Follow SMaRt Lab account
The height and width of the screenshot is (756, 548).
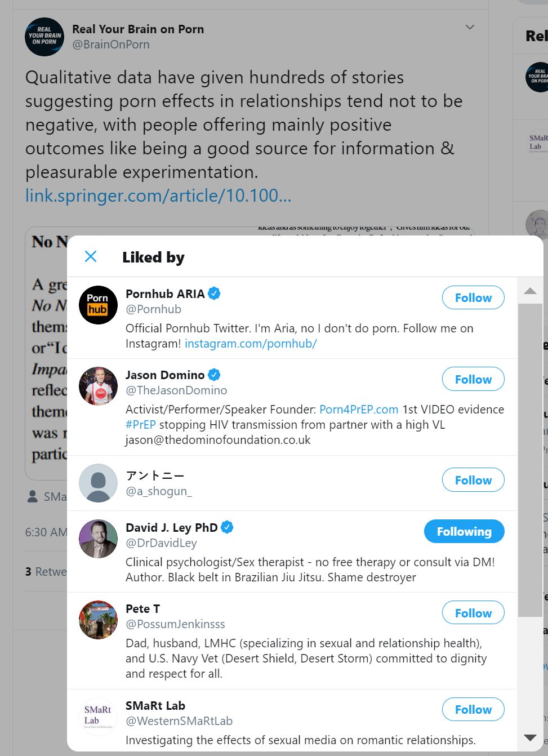[473, 710]
